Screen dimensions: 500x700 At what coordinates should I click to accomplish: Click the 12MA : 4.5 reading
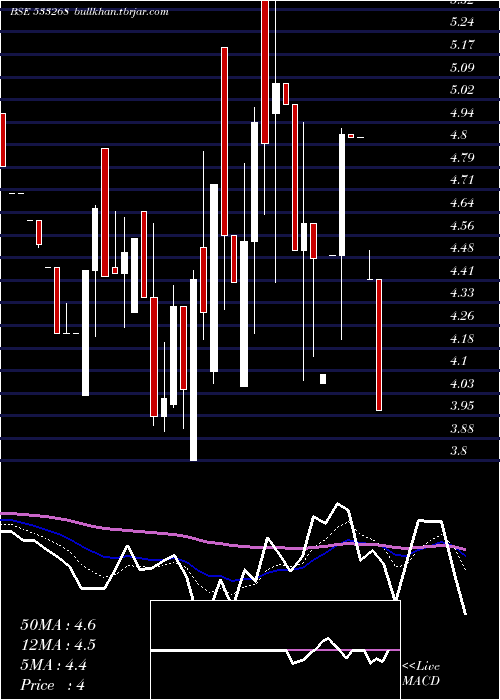pyautogui.click(x=58, y=645)
